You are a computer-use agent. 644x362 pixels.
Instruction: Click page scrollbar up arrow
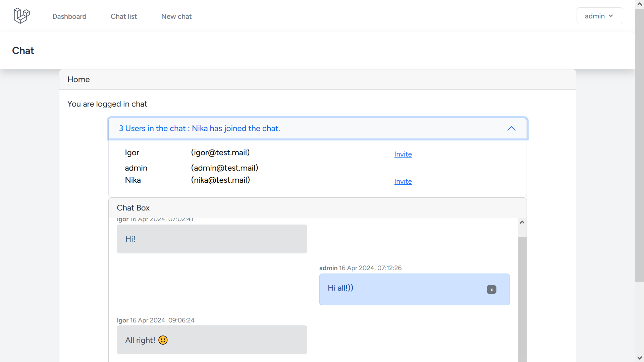[639, 4]
